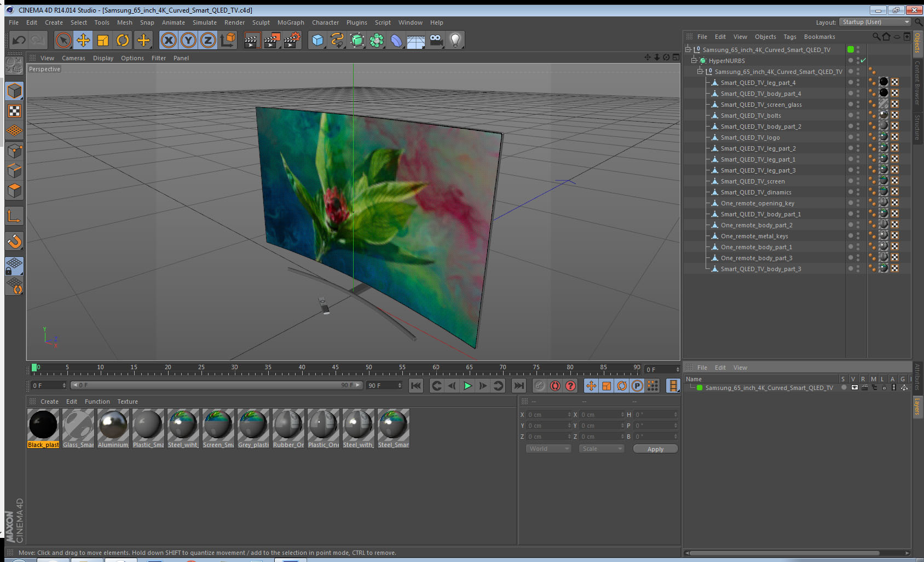Open the material manager Texture menu
The height and width of the screenshot is (562, 924).
[128, 402]
